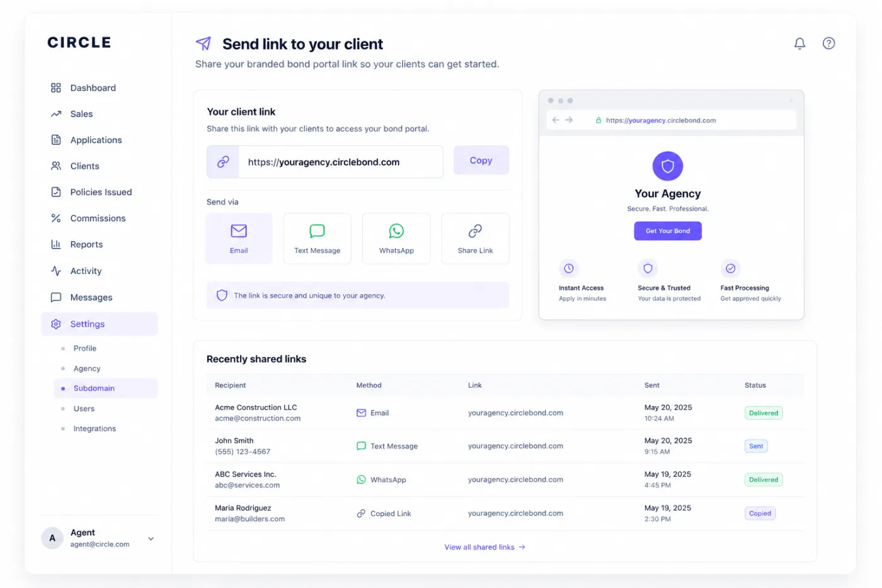
Task: Click the CIRCLE logo
Action: [x=79, y=43]
